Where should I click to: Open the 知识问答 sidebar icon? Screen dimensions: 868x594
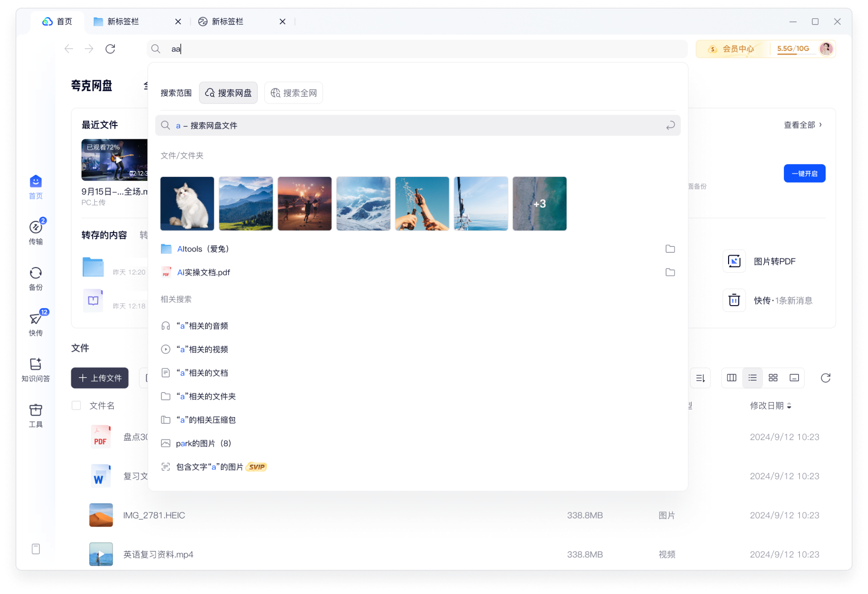[36, 370]
